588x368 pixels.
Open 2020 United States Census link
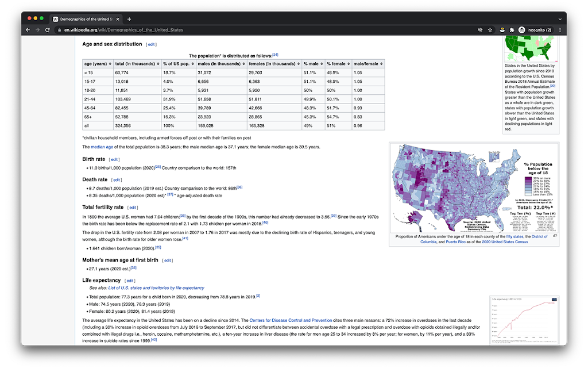coord(505,242)
